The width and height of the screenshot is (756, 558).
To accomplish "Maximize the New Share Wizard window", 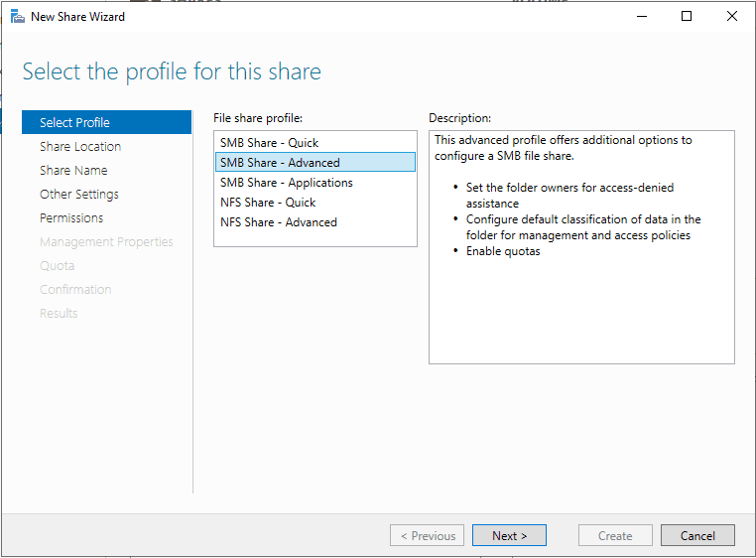I will (687, 16).
